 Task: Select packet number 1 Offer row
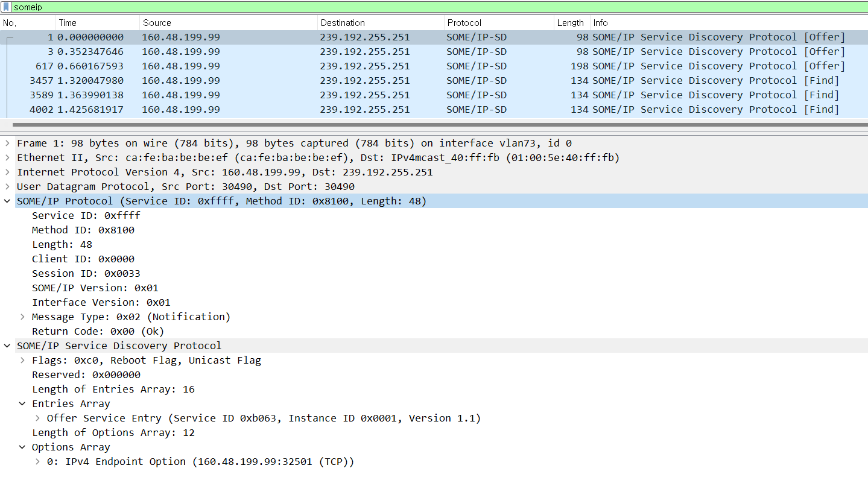pyautogui.click(x=434, y=37)
